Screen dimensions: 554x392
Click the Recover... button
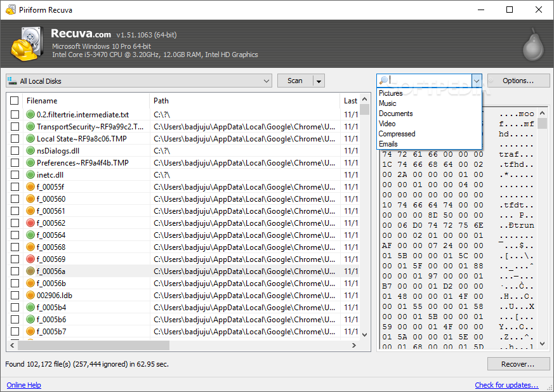(x=518, y=363)
